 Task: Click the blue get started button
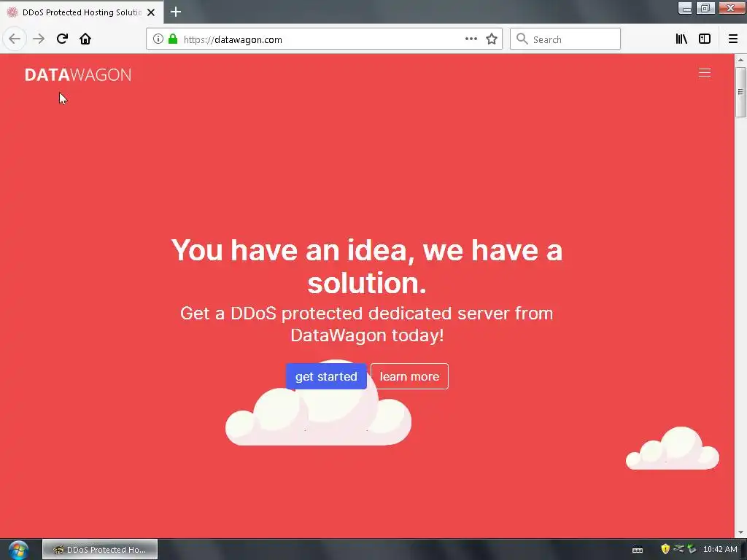pos(326,376)
